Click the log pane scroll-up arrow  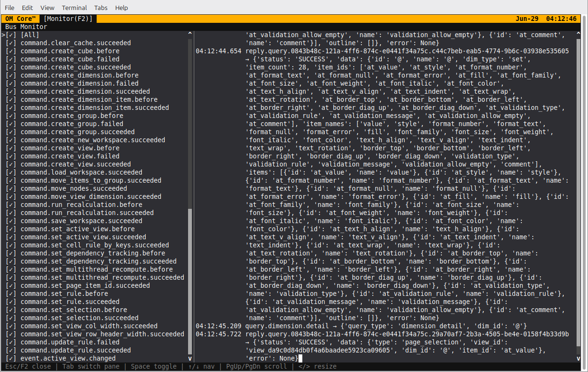pyautogui.click(x=578, y=35)
